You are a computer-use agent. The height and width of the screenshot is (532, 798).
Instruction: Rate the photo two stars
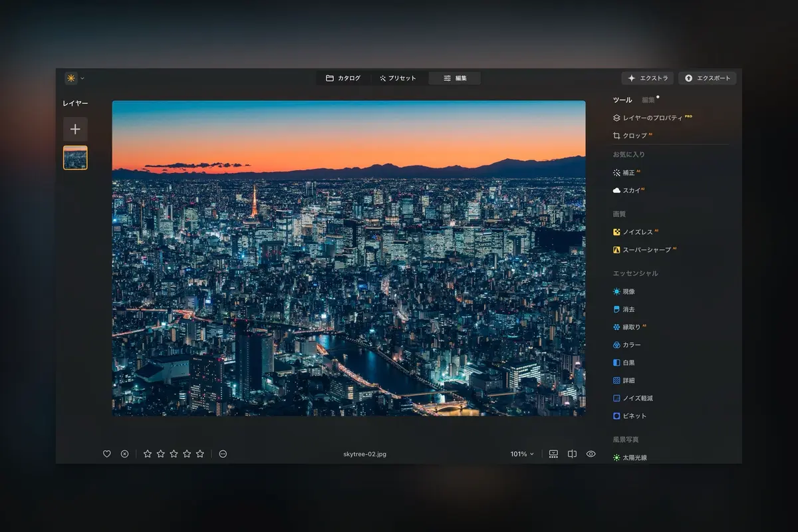coord(161,454)
